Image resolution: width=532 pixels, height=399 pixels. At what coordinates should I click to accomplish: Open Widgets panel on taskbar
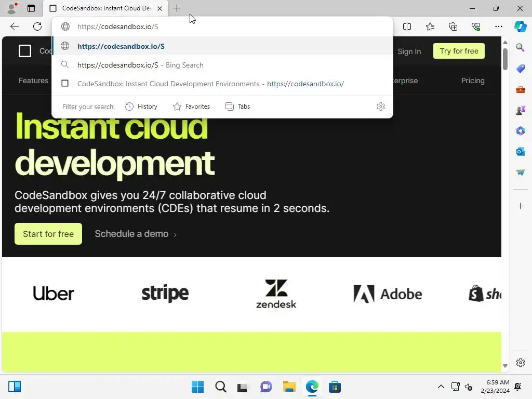(15, 387)
